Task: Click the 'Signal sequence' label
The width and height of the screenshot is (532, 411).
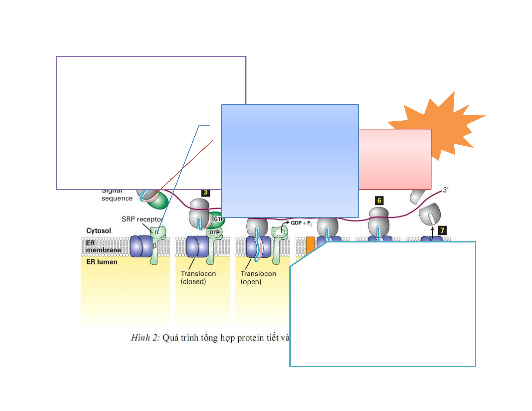Action: click(117, 195)
